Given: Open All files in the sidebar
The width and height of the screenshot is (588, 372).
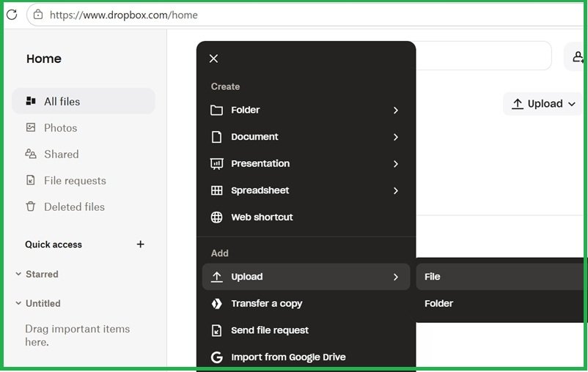Looking at the screenshot, I should click(84, 101).
